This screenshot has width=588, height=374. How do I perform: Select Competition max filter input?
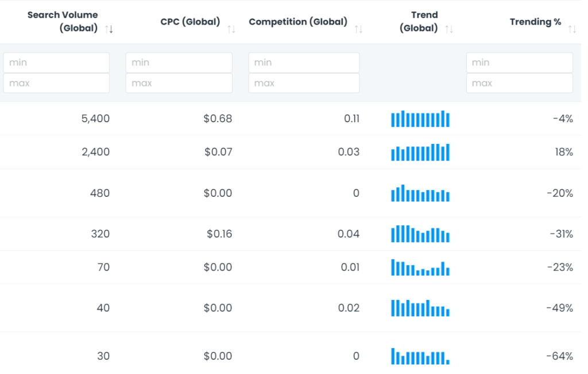pos(304,83)
